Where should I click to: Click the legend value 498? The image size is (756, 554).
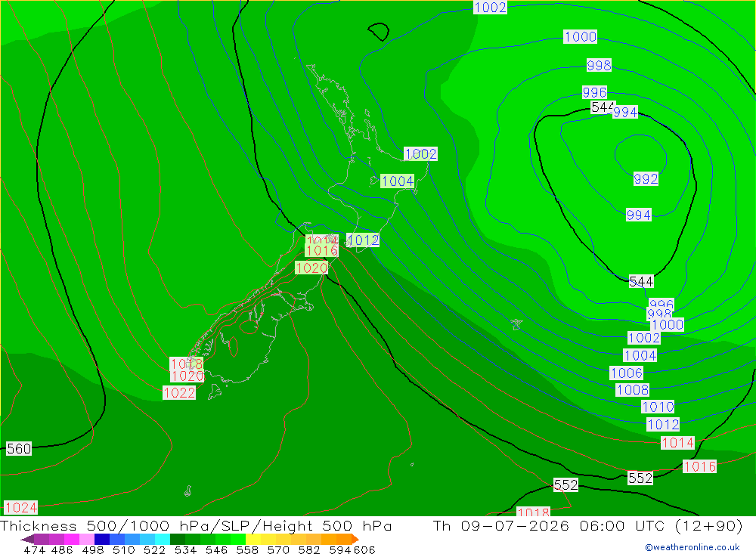tap(92, 549)
